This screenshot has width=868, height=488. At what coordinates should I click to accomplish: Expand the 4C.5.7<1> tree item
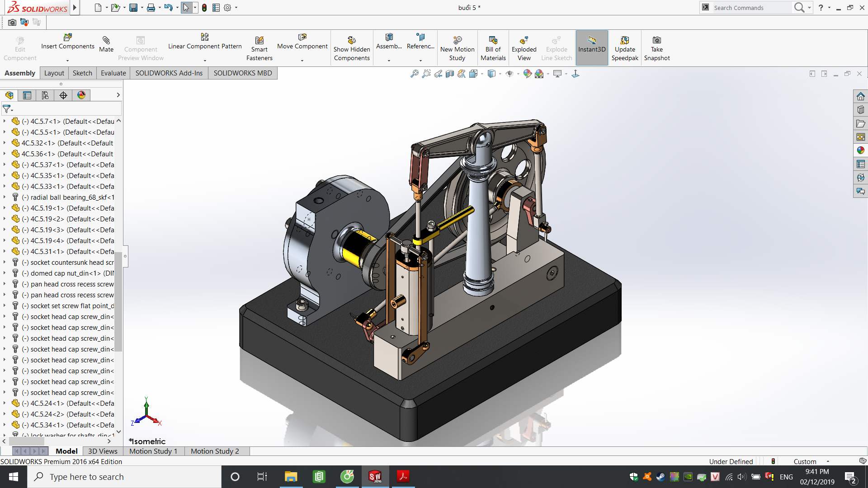[x=5, y=121]
